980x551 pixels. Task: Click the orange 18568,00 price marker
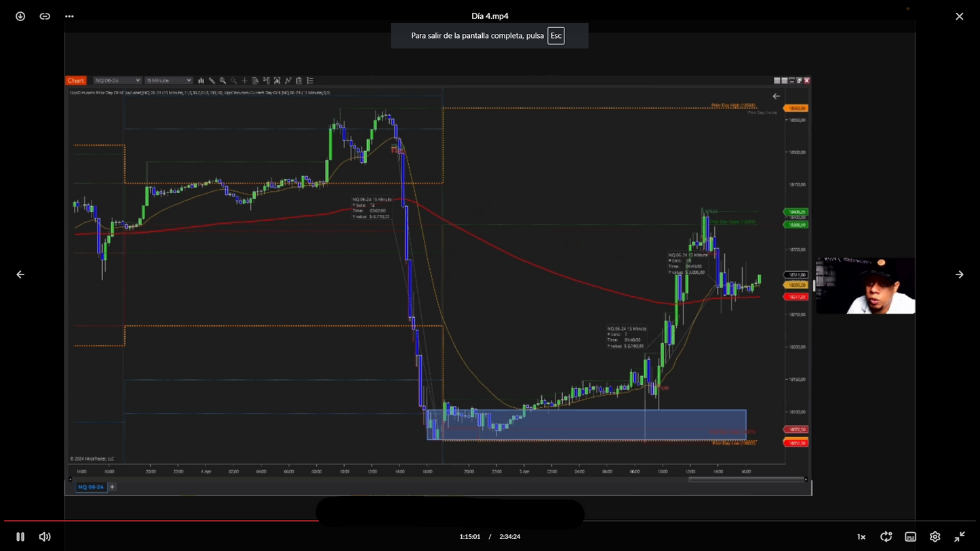[x=796, y=108]
